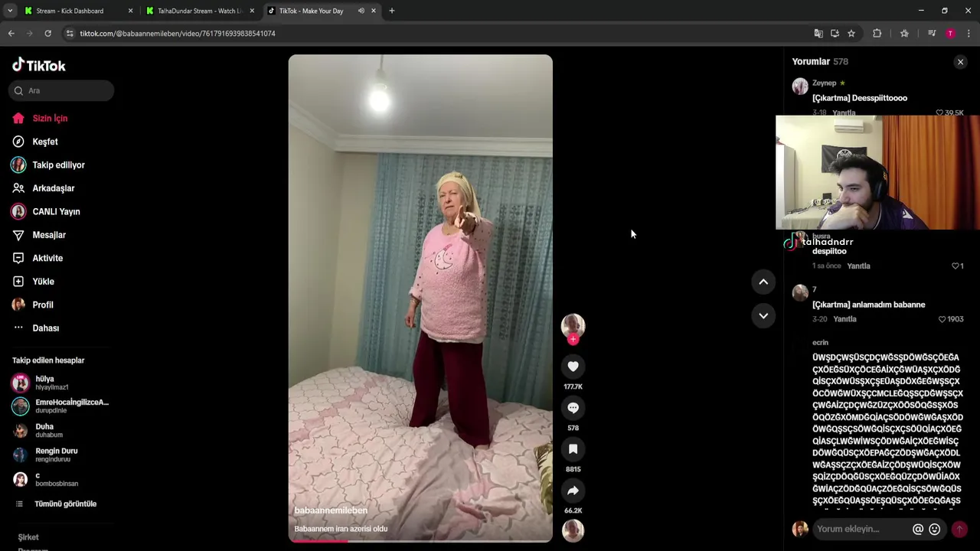Click babaannemileben username on video
The image size is (980, 551).
click(331, 510)
